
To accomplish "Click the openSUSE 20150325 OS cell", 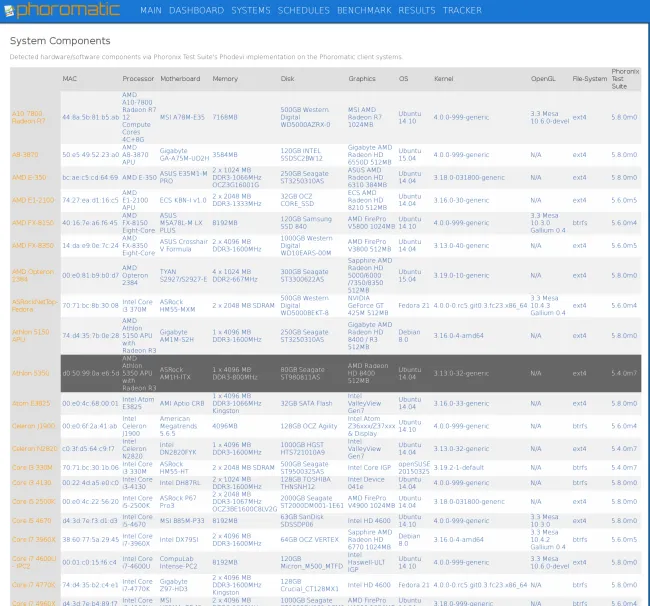I will click(414, 468).
